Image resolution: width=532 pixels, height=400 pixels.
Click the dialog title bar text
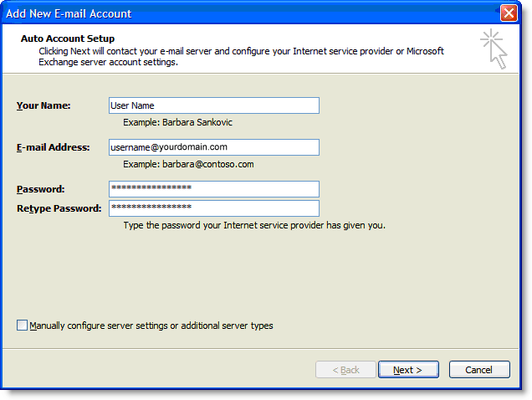70,13
